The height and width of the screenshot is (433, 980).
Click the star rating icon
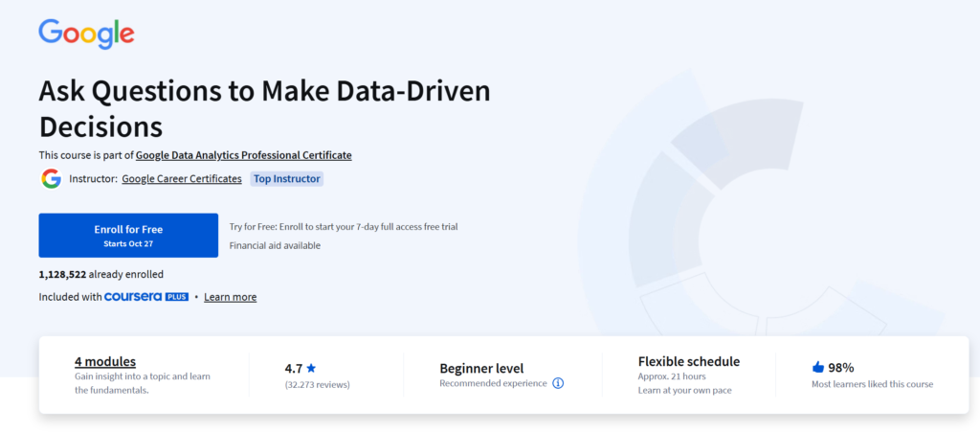311,368
